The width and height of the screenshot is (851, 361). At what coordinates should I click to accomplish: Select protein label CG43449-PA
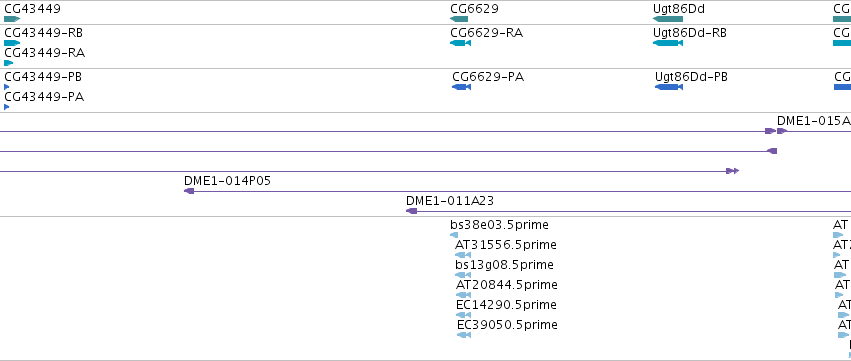pos(44,97)
